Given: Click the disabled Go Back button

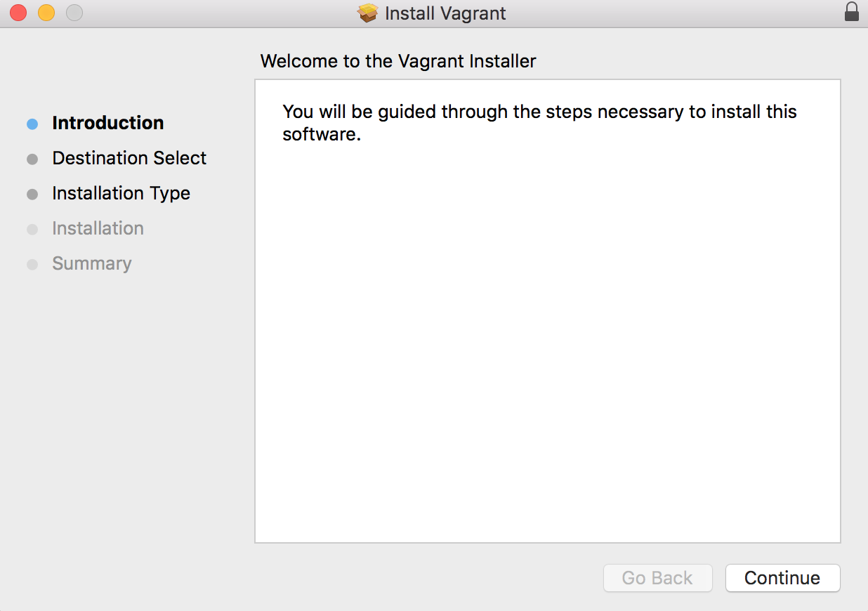Looking at the screenshot, I should tap(657, 578).
